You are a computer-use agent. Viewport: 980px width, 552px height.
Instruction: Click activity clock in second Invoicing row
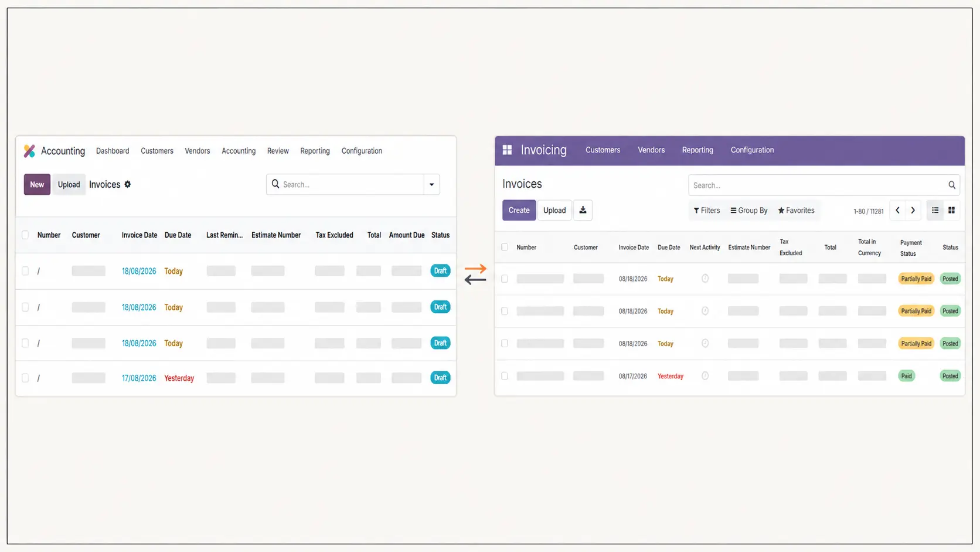(705, 311)
